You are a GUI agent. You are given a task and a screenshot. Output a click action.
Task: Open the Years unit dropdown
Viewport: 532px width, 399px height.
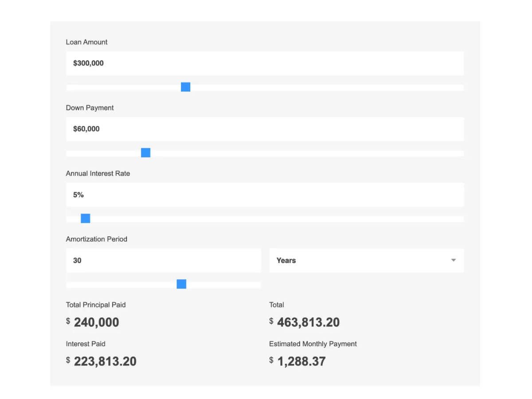click(x=366, y=260)
